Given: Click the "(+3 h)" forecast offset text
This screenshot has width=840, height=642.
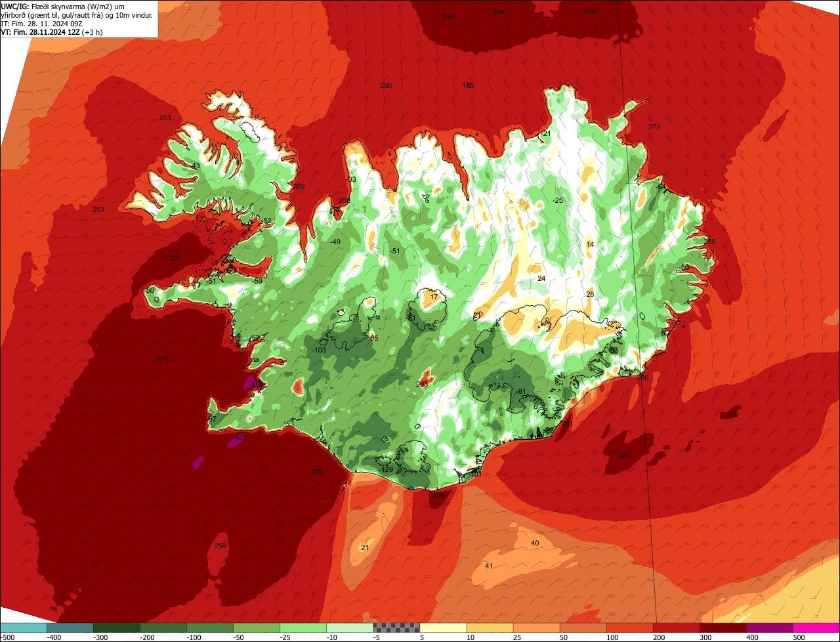Looking at the screenshot, I should (92, 32).
